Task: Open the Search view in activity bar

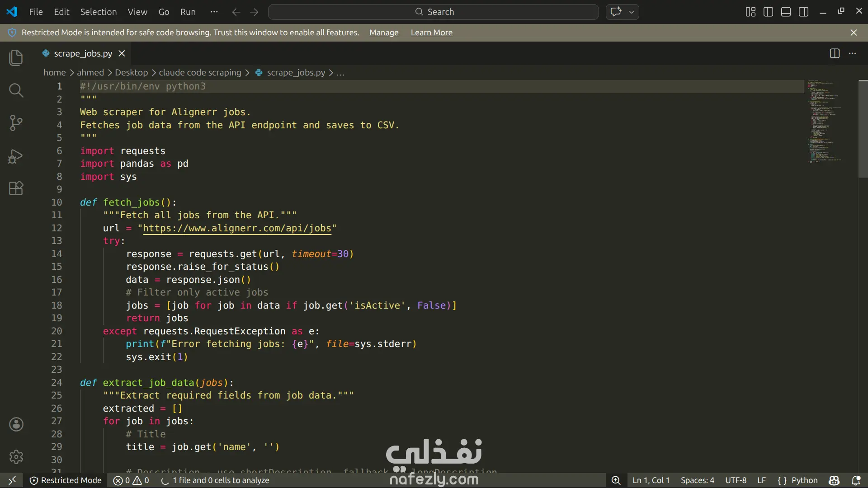Action: (x=16, y=90)
